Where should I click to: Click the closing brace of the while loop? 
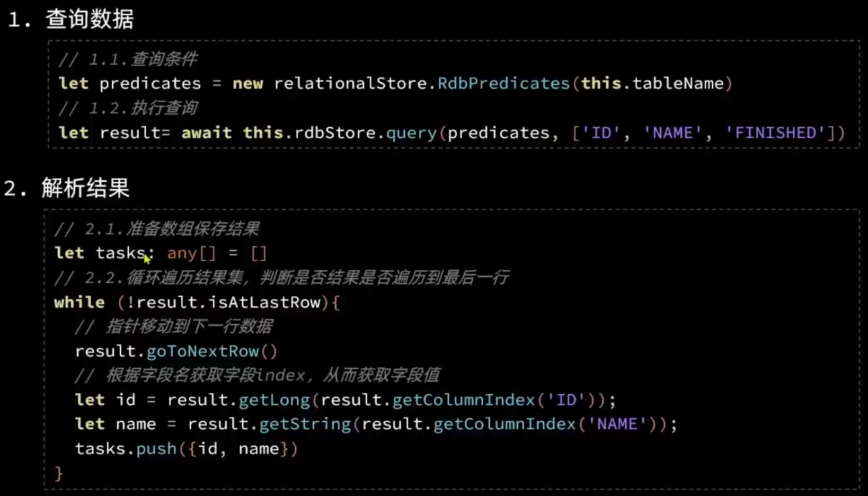[59, 473]
